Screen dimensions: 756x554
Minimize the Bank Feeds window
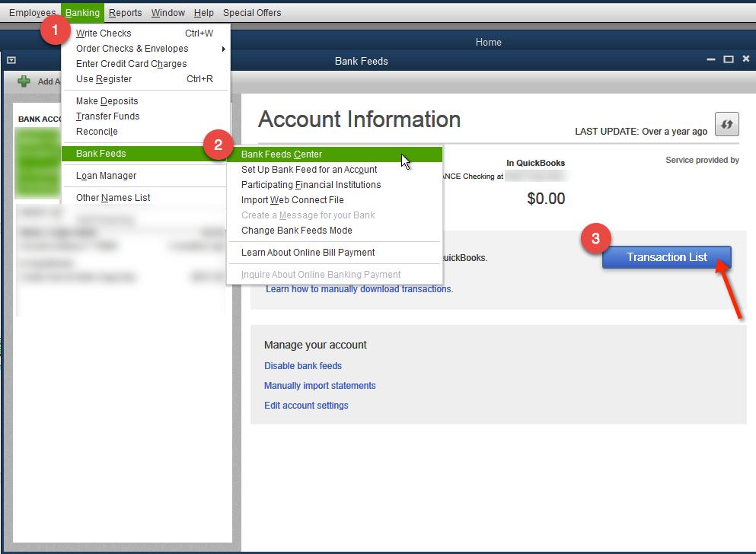[710, 59]
